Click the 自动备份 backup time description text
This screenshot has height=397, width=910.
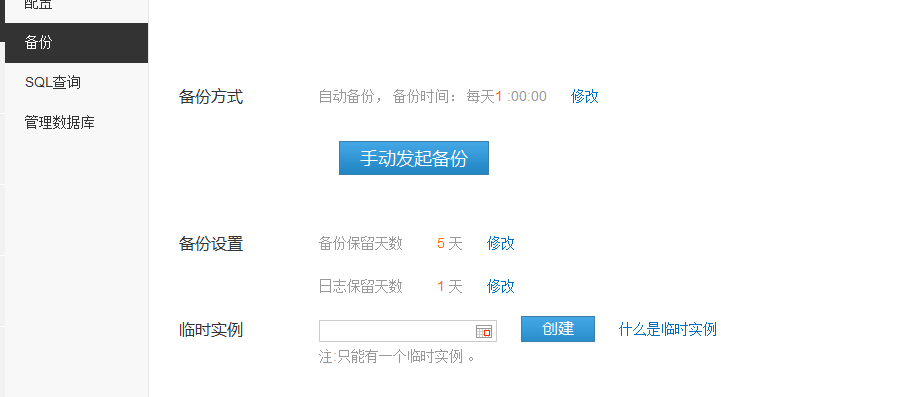coord(432,96)
